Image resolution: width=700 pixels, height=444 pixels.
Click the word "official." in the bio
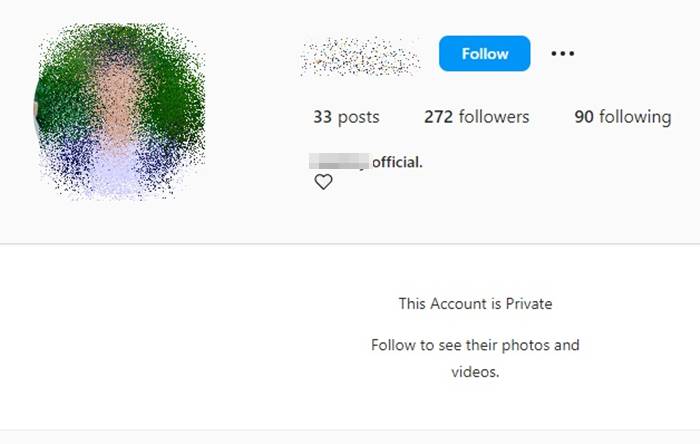pyautogui.click(x=397, y=160)
